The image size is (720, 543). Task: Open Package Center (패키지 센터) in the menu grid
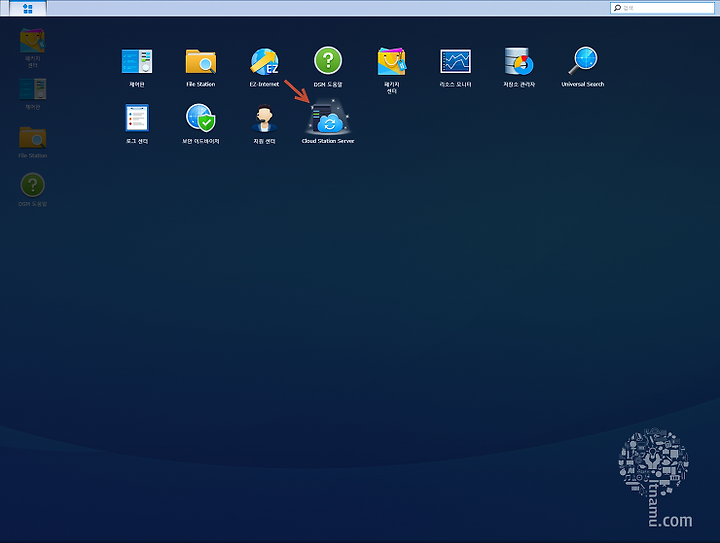392,62
